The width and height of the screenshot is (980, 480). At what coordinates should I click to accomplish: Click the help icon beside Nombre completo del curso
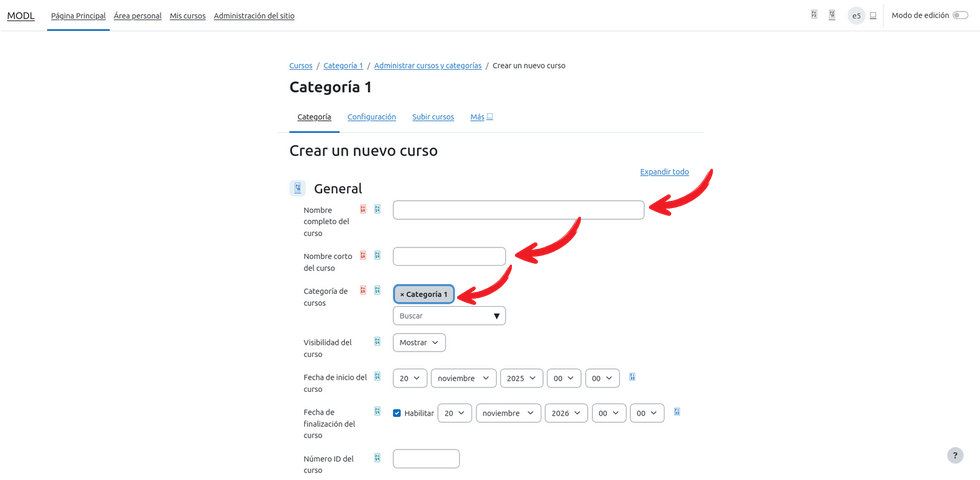(377, 209)
